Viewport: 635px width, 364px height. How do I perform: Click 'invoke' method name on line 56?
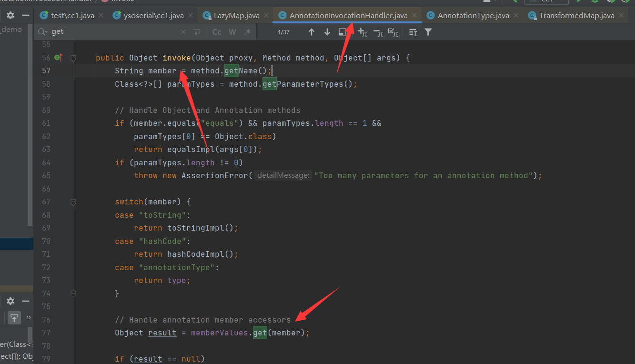177,58
